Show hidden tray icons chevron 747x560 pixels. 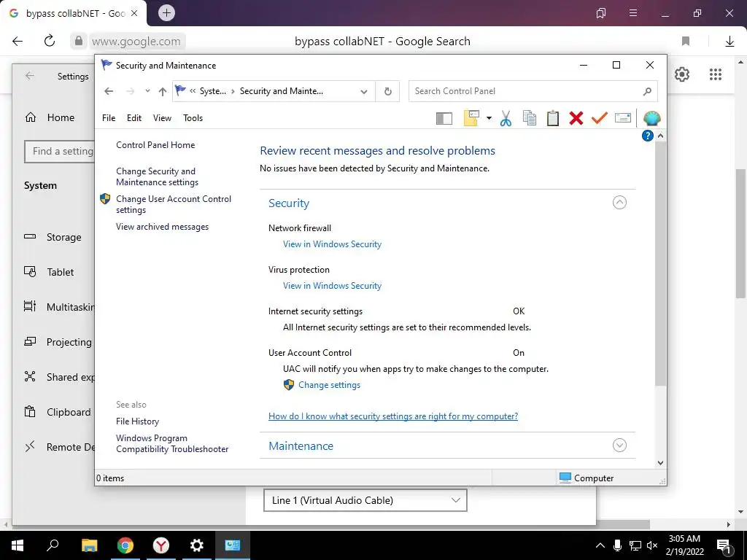click(x=600, y=545)
